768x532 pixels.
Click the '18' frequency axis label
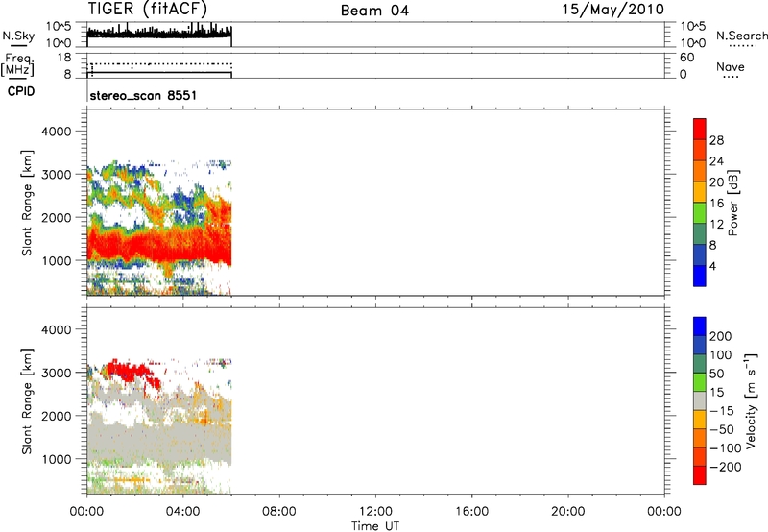pyautogui.click(x=64, y=58)
